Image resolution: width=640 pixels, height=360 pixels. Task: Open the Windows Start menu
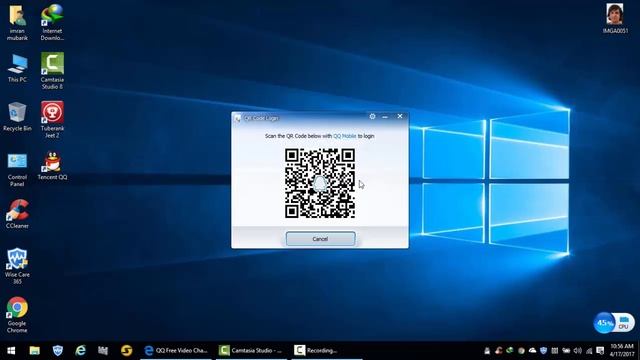[11, 351]
